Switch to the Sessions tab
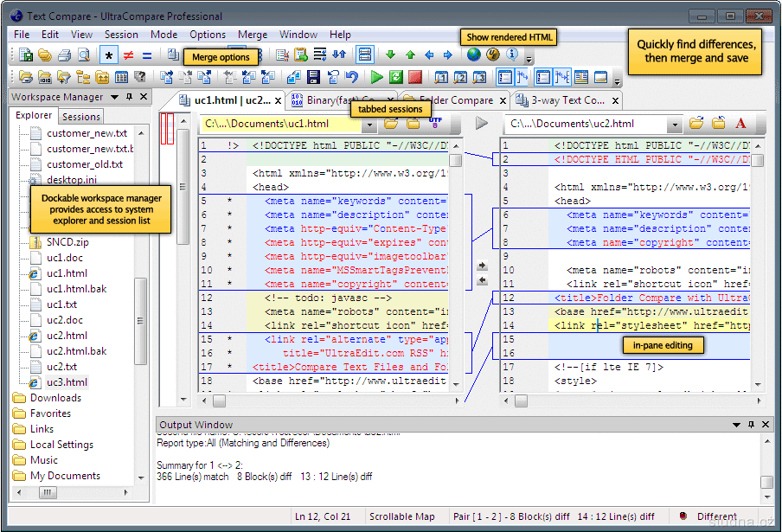The height and width of the screenshot is (532, 782). (x=81, y=117)
